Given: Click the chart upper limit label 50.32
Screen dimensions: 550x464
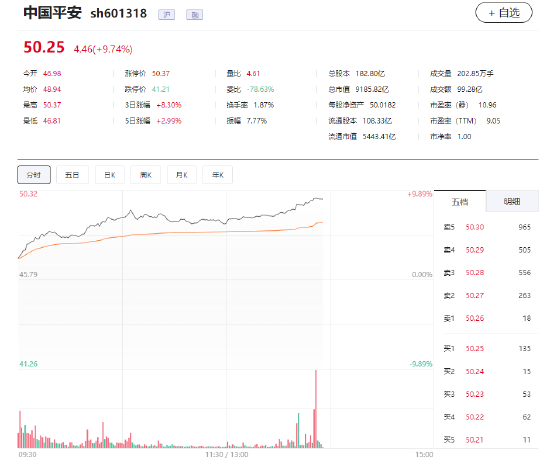Looking at the screenshot, I should tap(28, 194).
